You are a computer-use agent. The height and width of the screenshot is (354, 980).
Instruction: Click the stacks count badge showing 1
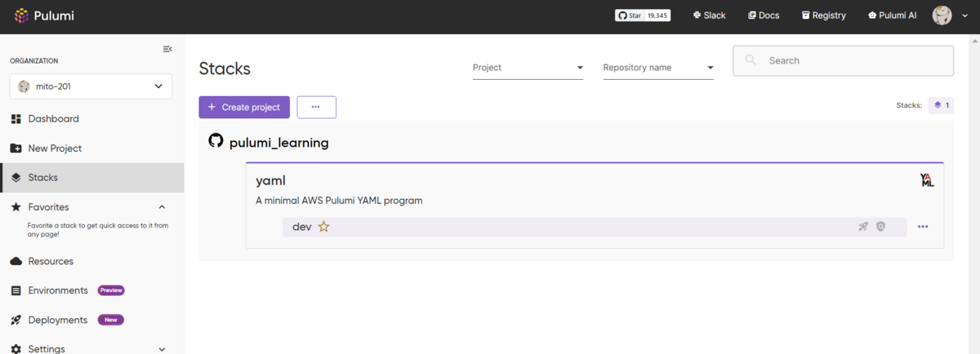coord(942,105)
